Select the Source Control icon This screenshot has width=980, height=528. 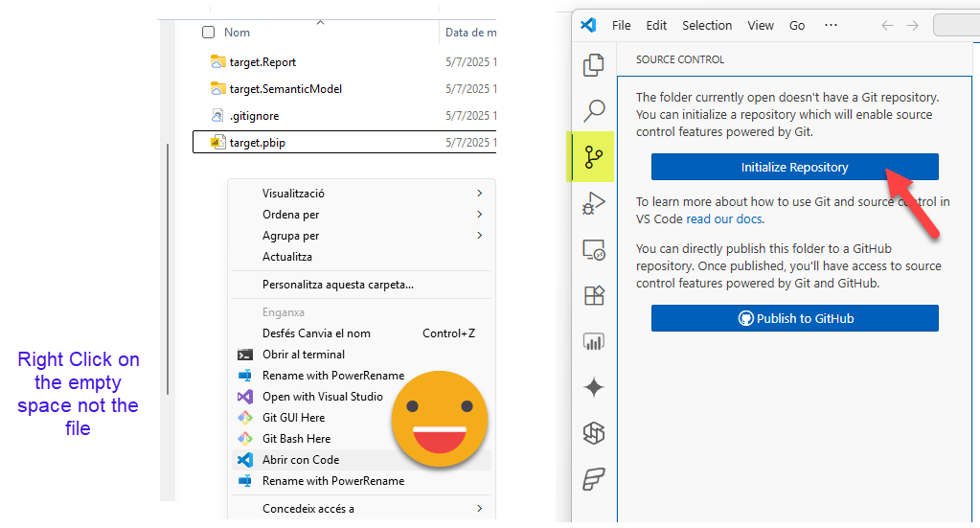[x=594, y=156]
